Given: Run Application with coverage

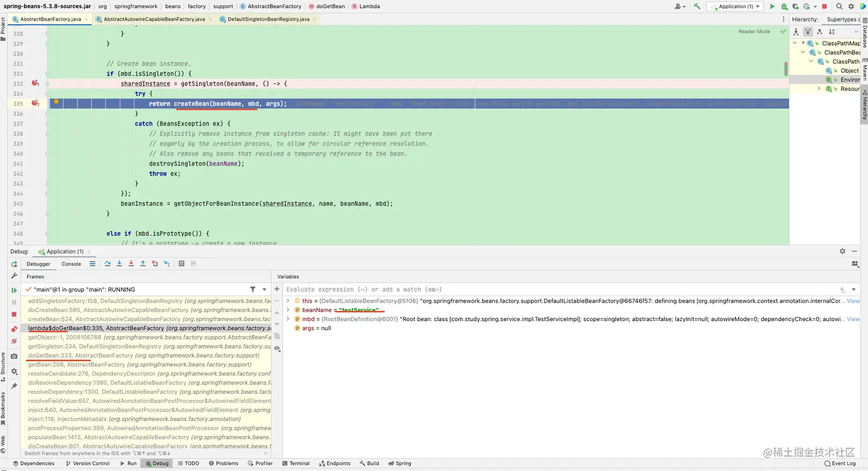Looking at the screenshot, I should pos(796,6).
